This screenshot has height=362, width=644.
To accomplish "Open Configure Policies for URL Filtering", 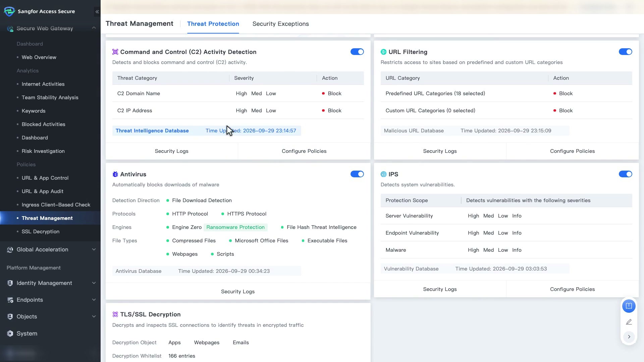I will pyautogui.click(x=573, y=151).
